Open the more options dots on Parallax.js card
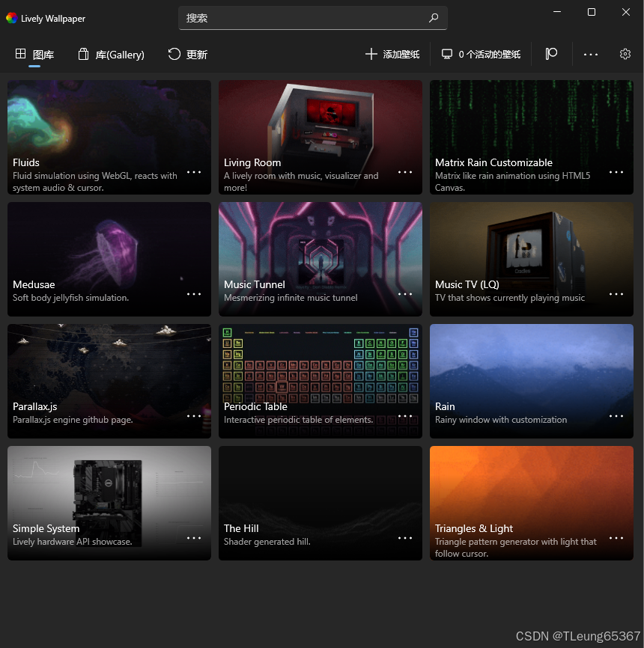The image size is (644, 648). [x=193, y=416]
